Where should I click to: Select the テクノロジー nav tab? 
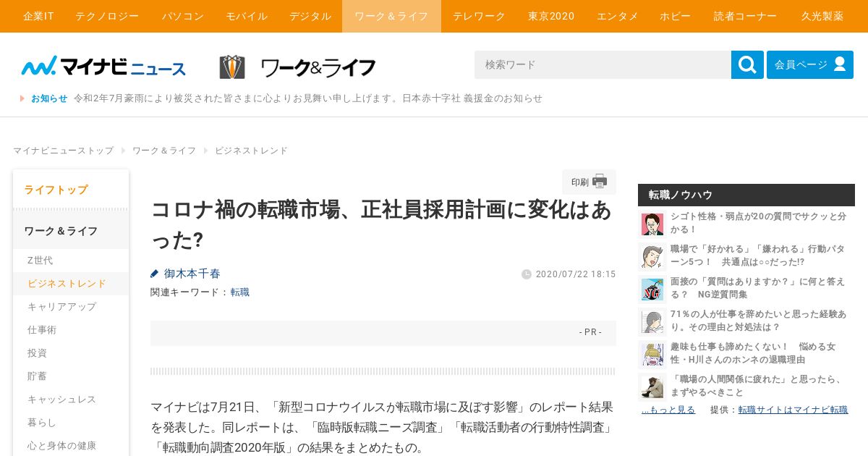107,16
